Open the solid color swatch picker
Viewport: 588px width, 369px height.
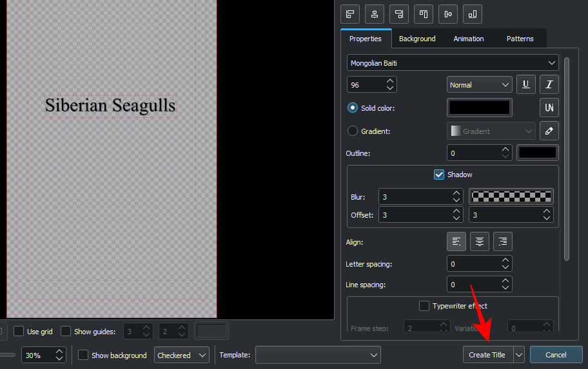point(480,108)
